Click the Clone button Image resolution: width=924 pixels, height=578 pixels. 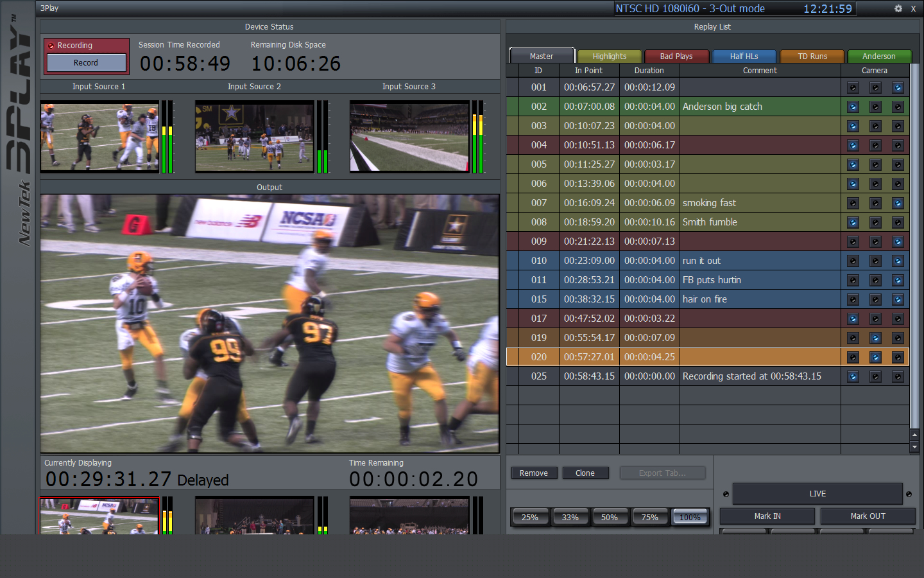[585, 473]
